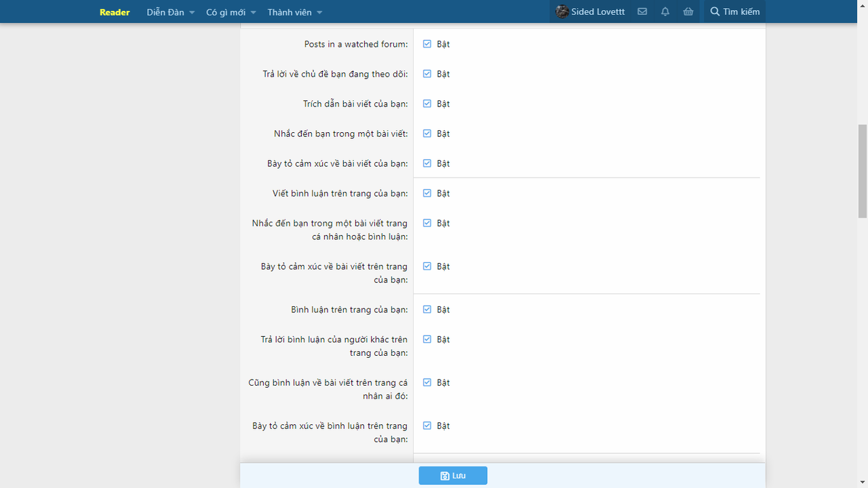
Task: Toggle 'Trích dẫn bài viết của bạn' checkbox
Action: click(x=427, y=104)
